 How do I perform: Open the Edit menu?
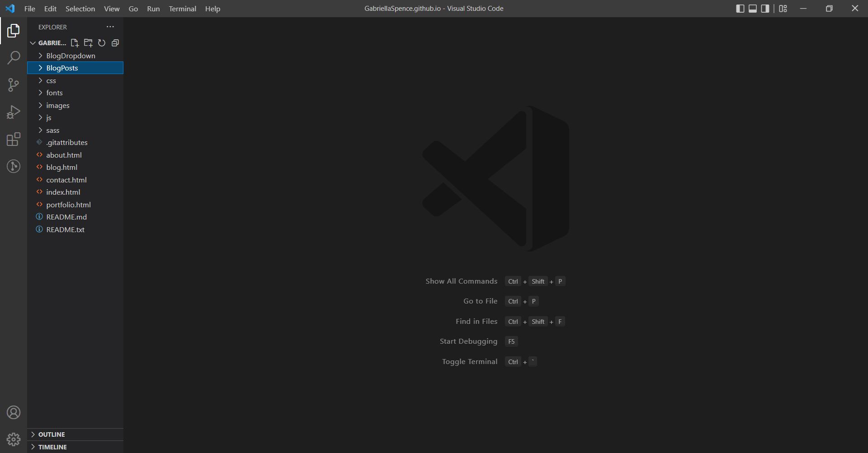click(50, 9)
